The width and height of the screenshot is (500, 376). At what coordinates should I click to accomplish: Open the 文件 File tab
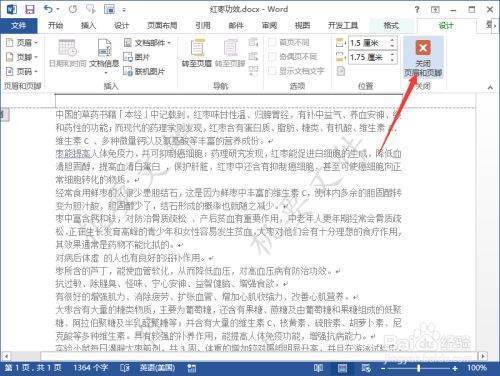19,25
